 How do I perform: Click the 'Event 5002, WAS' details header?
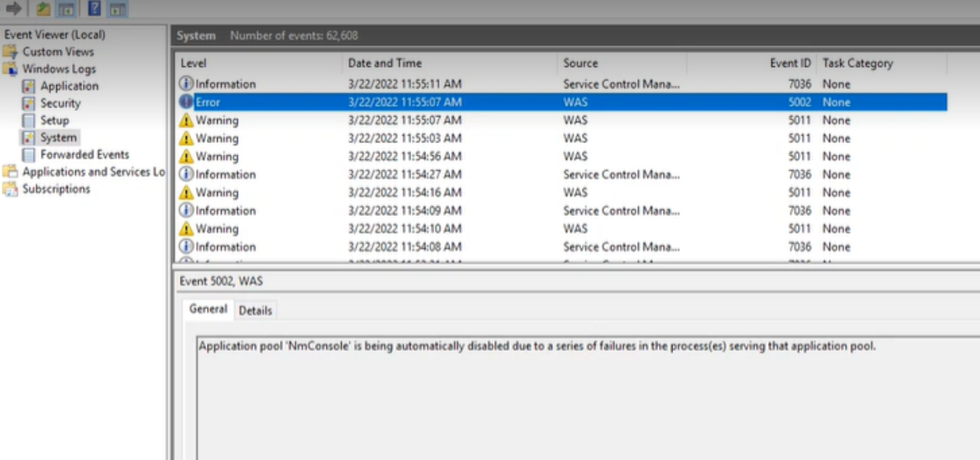(x=221, y=281)
